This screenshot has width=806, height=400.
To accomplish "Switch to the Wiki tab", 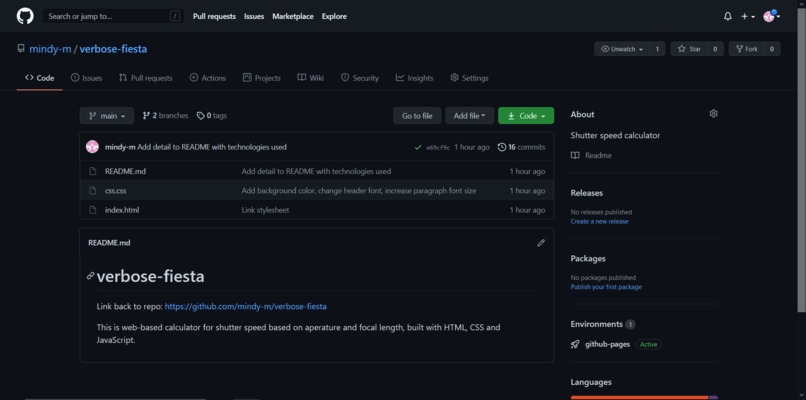I will click(310, 78).
